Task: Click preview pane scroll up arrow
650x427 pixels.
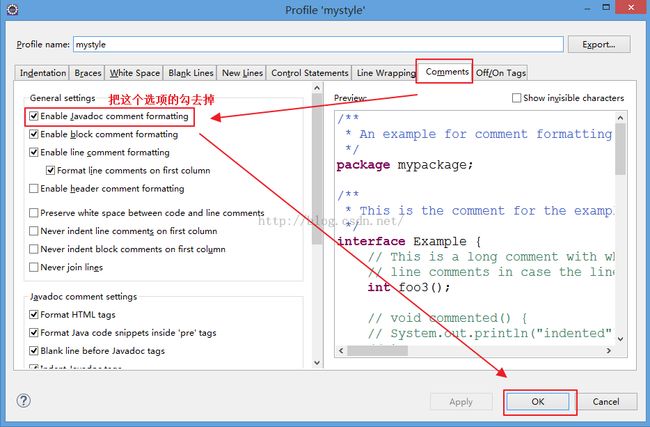Action: click(x=621, y=118)
